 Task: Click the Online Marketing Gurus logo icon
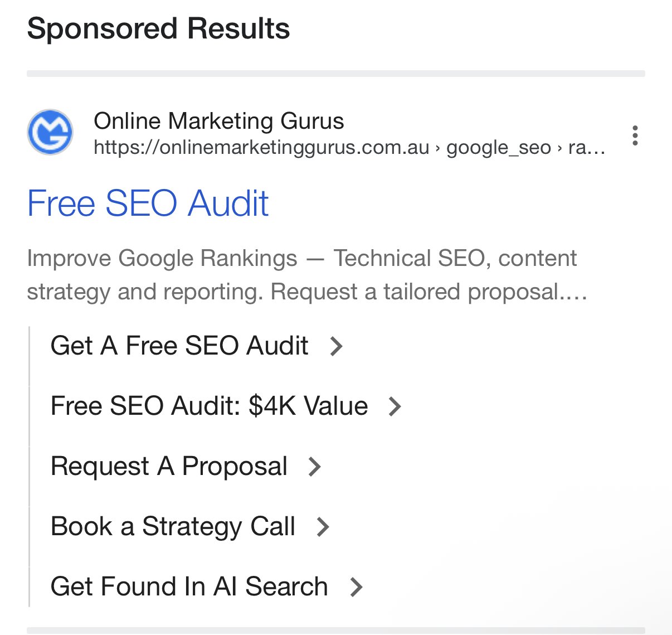(x=50, y=132)
